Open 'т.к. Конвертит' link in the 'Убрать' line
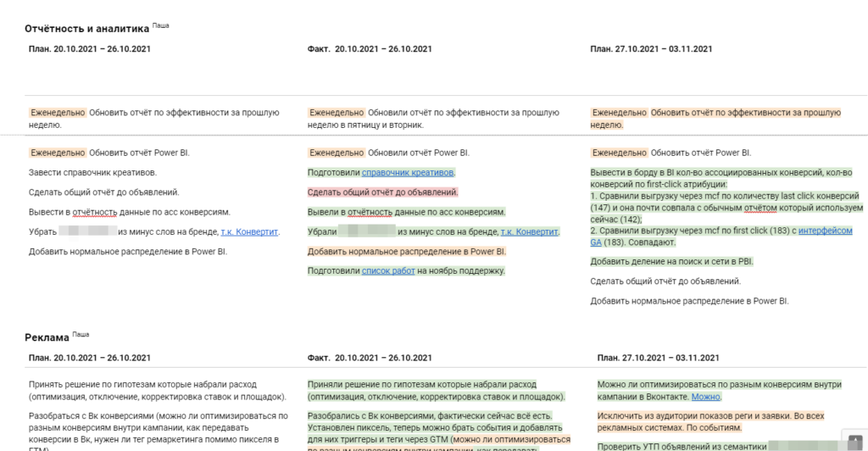This screenshot has width=868, height=451. [249, 232]
